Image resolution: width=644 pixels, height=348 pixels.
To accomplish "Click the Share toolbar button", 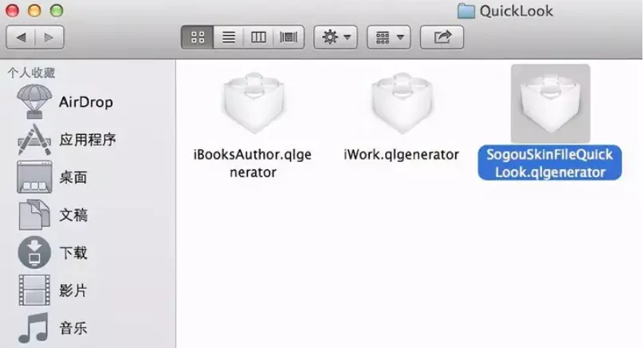I will [442, 38].
